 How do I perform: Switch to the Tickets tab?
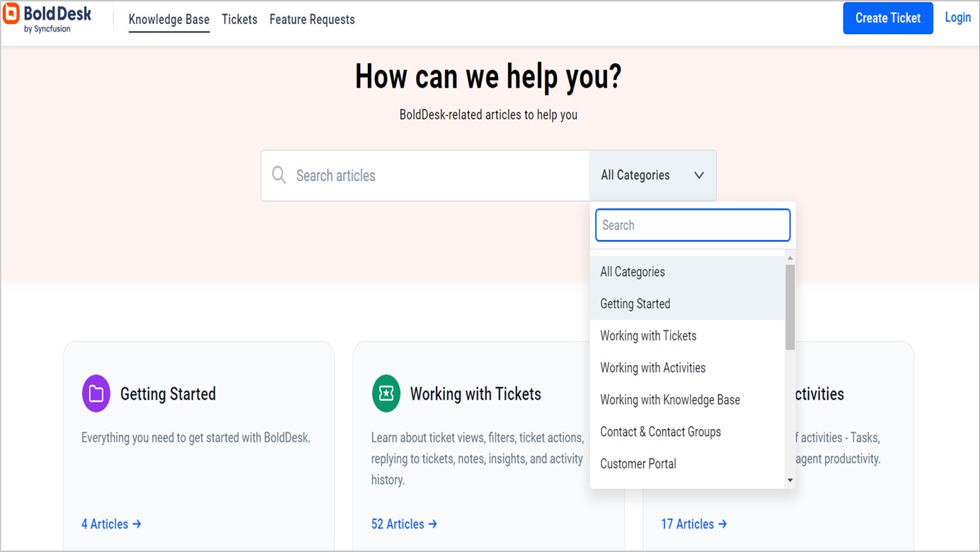[x=239, y=20]
